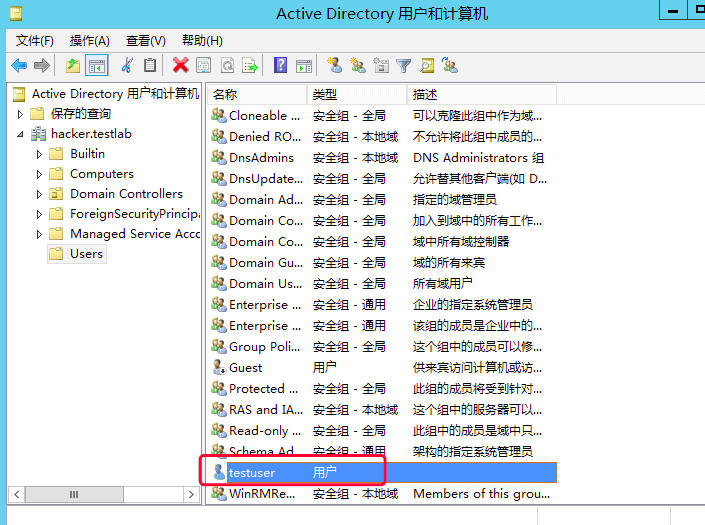
Task: Click the tree horizontal scrollbar thumb
Action: pyautogui.click(x=74, y=494)
